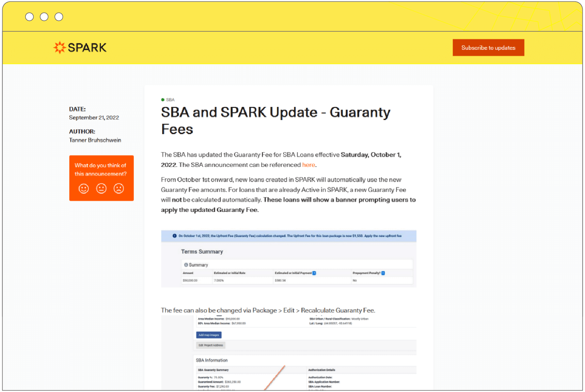Viewport: 585px width, 392px height.
Task: Pick the sad face reaction
Action: [119, 188]
